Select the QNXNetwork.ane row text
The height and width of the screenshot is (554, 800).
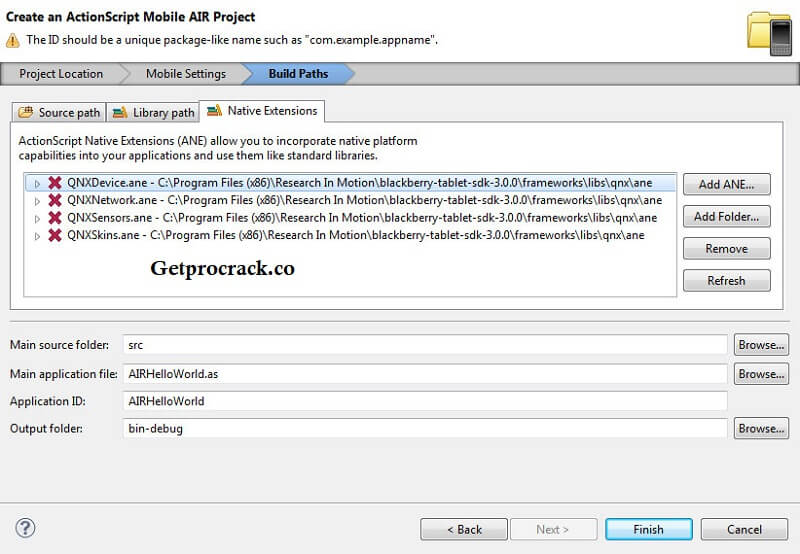click(365, 200)
